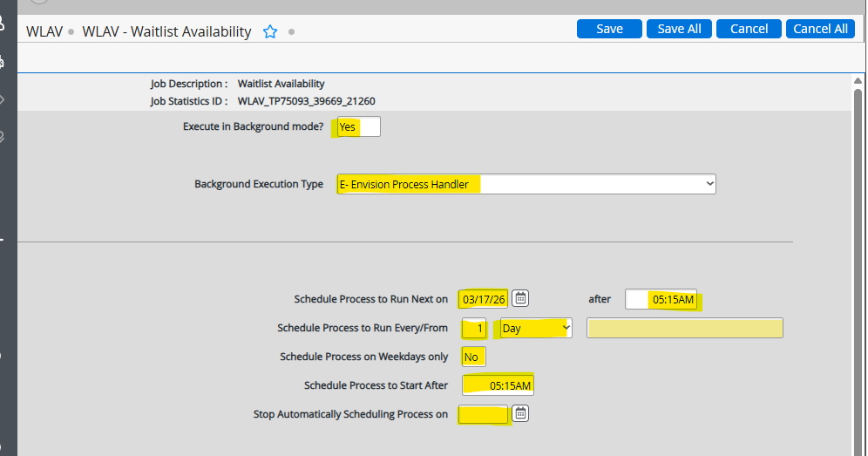This screenshot has width=868, height=456.
Task: Click Stop Automatically Scheduling date field
Action: point(483,414)
